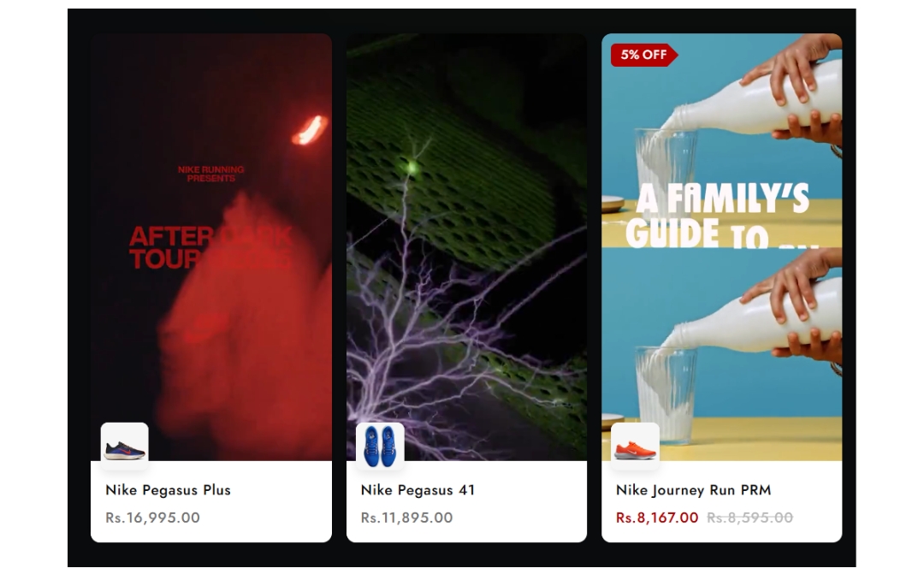Click the blue Pegasus 41 shoe thumbnail
This screenshot has width=924, height=574.
pos(380,447)
